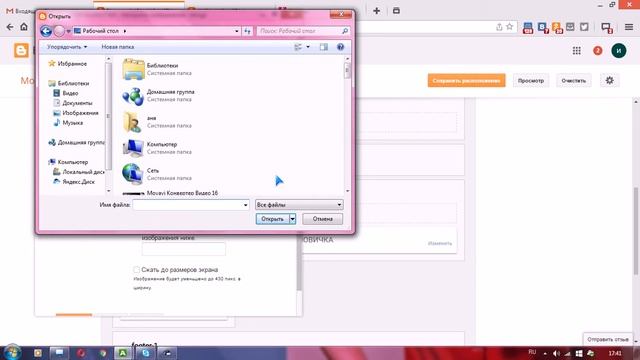Click the Рабочий стол path breadcrumb
The width and height of the screenshot is (640, 360).
coord(100,31)
